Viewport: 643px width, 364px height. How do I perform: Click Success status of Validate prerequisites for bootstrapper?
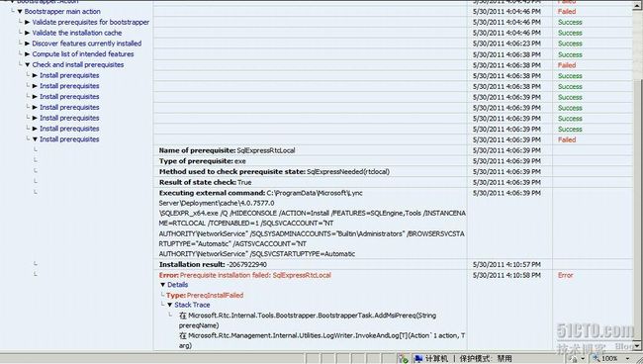pyautogui.click(x=570, y=22)
